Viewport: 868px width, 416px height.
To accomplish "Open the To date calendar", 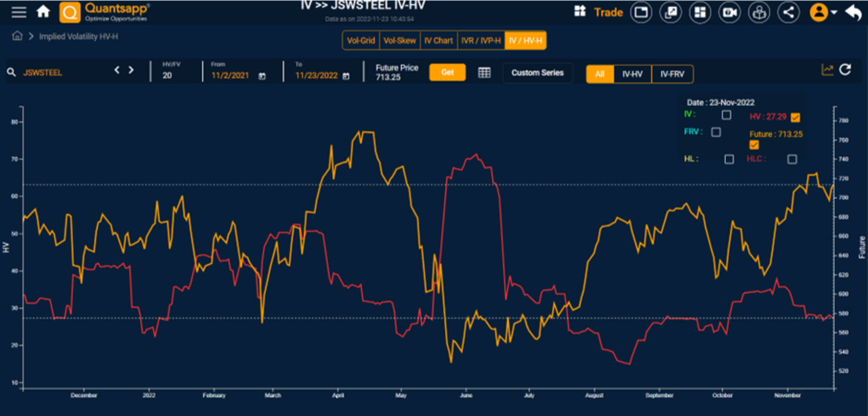I will [346, 76].
